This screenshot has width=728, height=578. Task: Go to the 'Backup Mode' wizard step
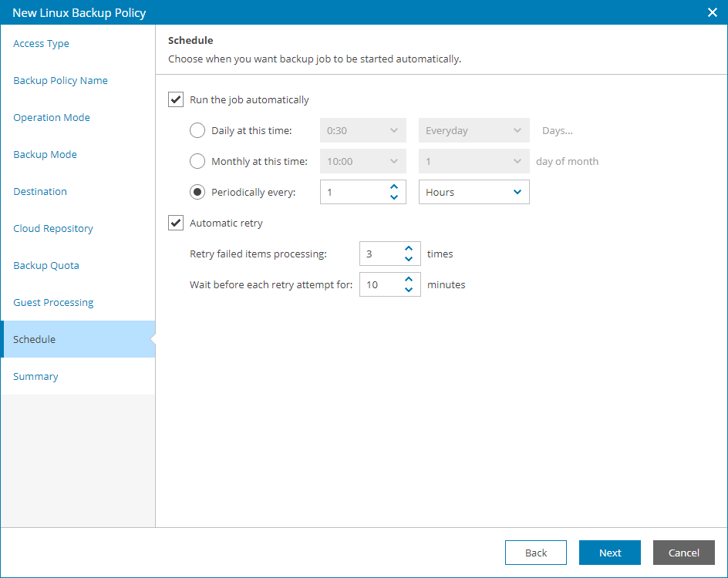point(45,154)
